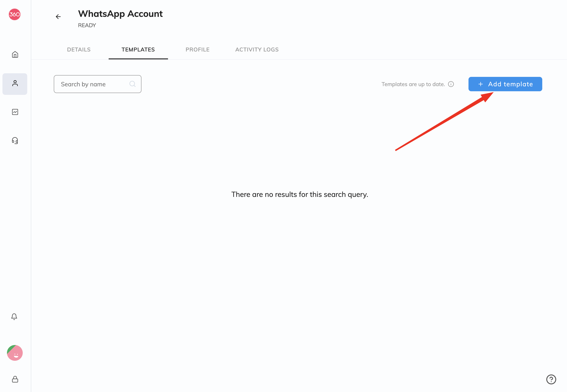Viewport: 567px width, 392px height.
Task: Go back using the left arrow
Action: click(58, 17)
